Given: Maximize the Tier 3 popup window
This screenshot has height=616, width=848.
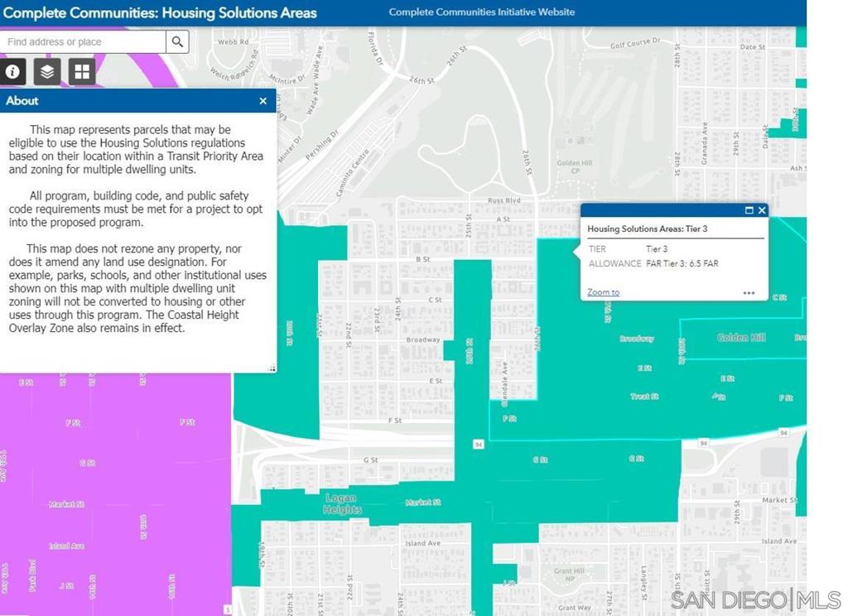Looking at the screenshot, I should (x=749, y=210).
